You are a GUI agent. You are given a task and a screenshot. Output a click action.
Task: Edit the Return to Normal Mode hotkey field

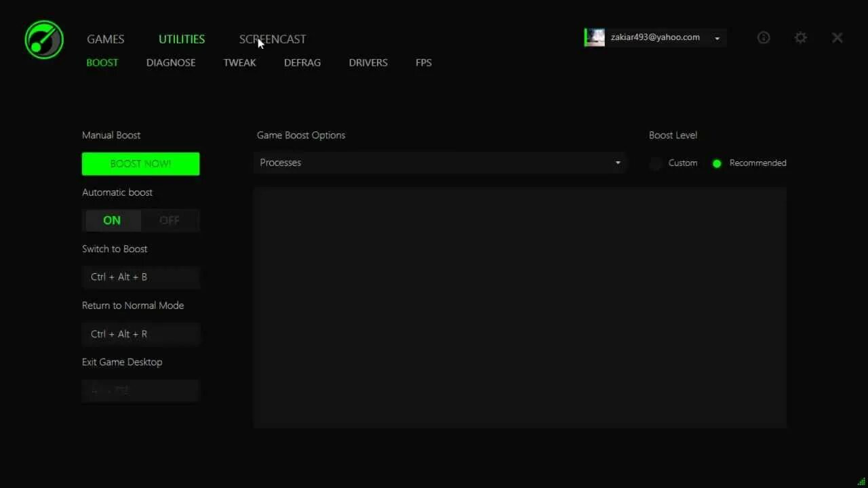click(x=141, y=334)
